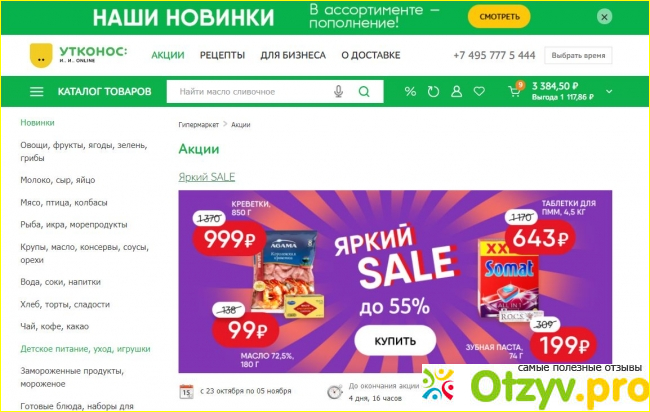The width and height of the screenshot is (650, 412).
Task: Go to О доставке menu item
Action: pos(371,56)
